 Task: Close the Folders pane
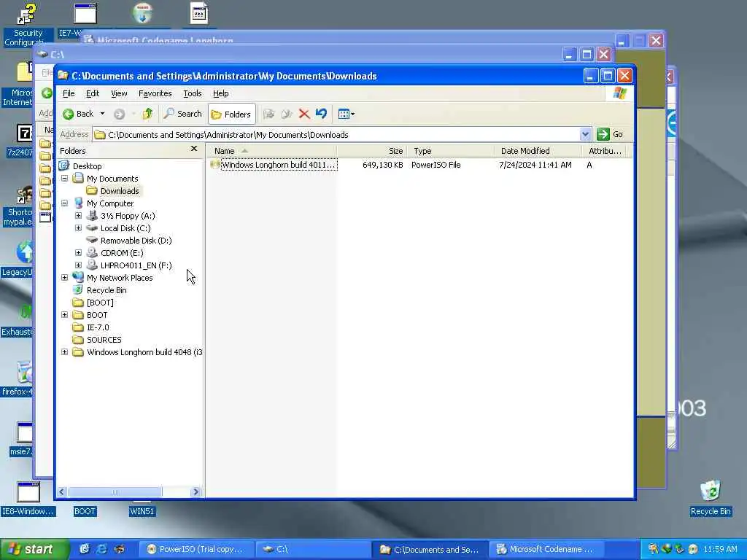(194, 149)
